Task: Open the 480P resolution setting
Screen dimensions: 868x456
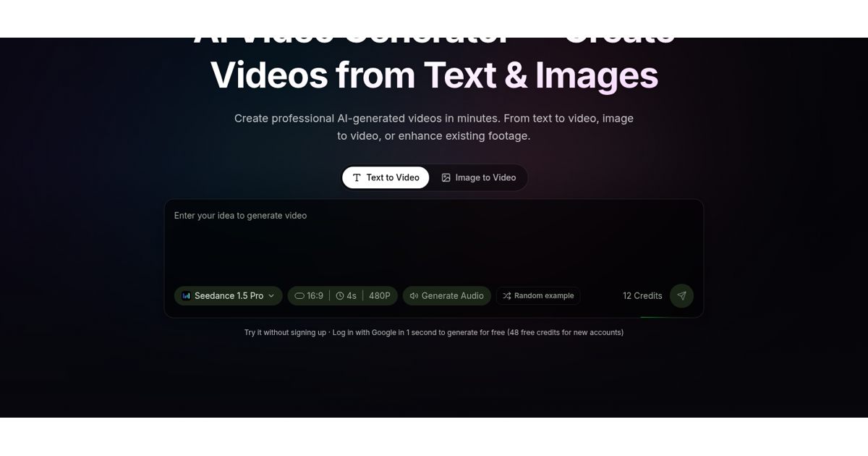Action: click(380, 295)
